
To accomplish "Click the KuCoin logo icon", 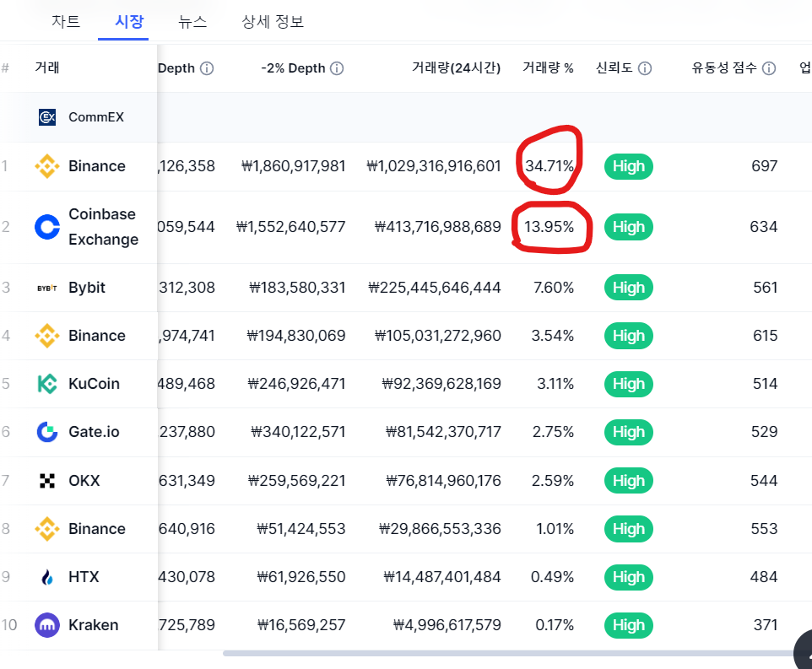I will [47, 384].
